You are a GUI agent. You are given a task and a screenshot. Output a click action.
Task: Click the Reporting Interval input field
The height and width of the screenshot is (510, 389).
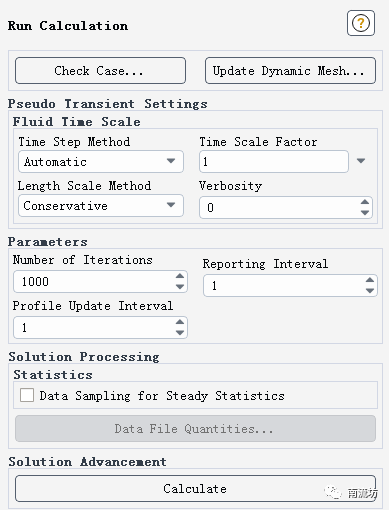tap(290, 286)
